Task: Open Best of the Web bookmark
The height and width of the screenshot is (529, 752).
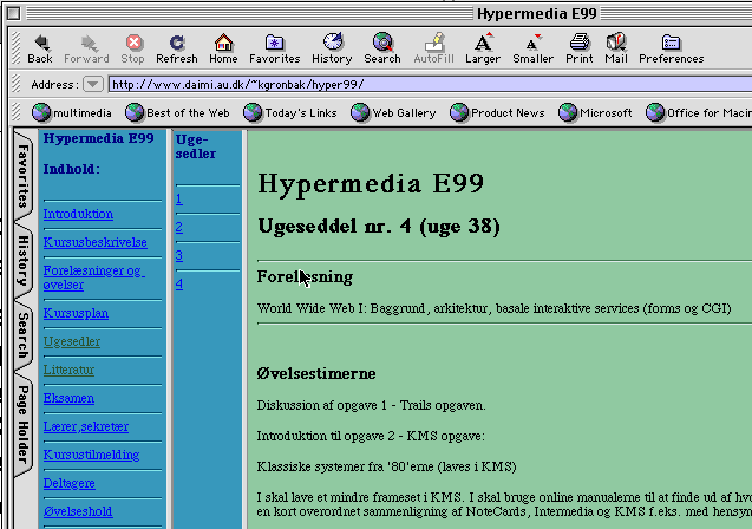Action: [177, 113]
